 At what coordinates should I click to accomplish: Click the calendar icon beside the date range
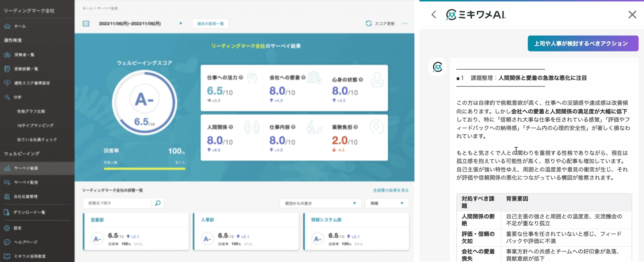pos(86,24)
